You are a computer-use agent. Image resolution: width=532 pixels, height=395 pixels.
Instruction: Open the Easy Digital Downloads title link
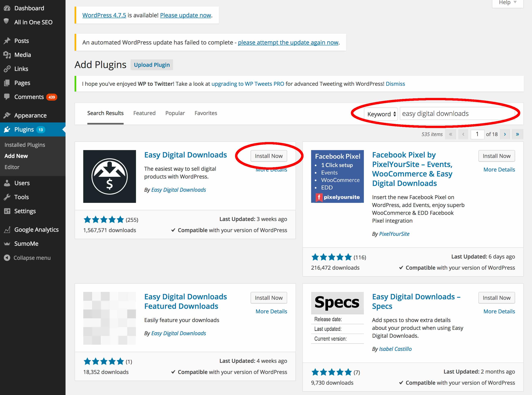[x=185, y=155]
